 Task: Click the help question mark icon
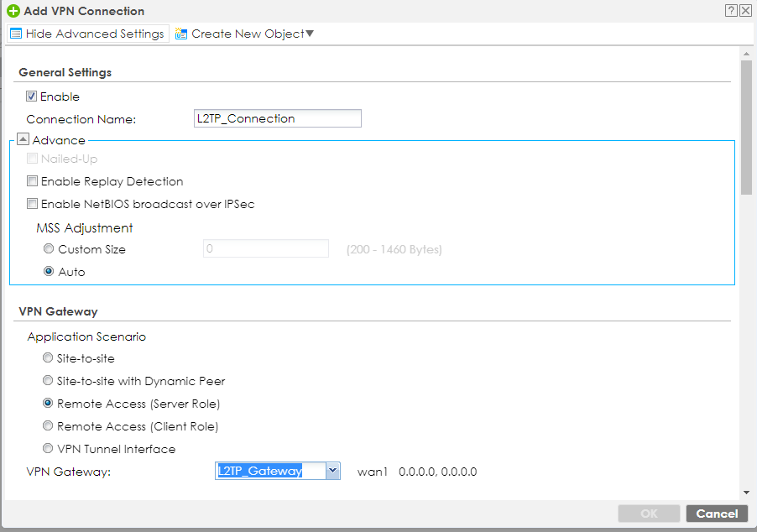click(x=731, y=11)
